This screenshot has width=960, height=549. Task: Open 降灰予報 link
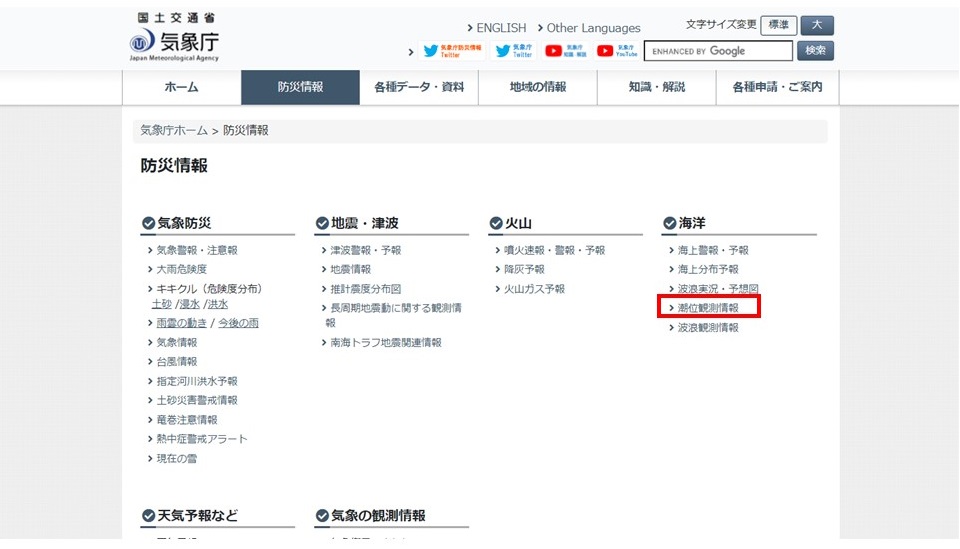click(x=524, y=269)
